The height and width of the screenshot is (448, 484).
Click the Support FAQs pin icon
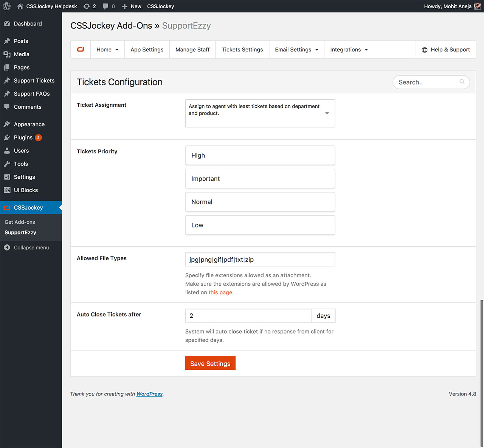[7, 94]
